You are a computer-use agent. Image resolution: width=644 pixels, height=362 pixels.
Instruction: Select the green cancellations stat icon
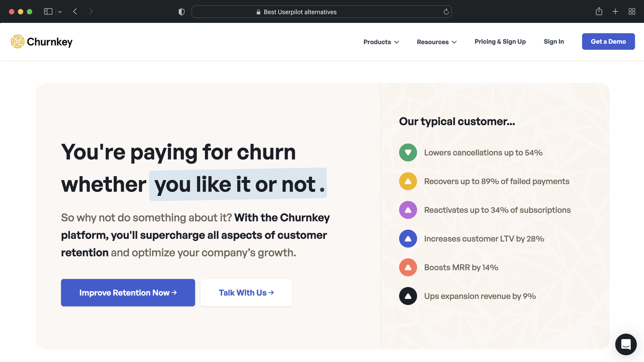(x=408, y=152)
